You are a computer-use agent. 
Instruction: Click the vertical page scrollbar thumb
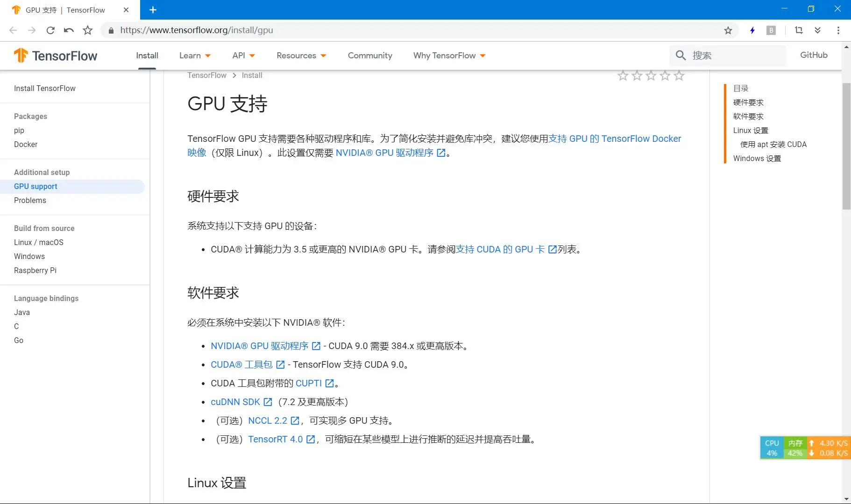tap(846, 146)
